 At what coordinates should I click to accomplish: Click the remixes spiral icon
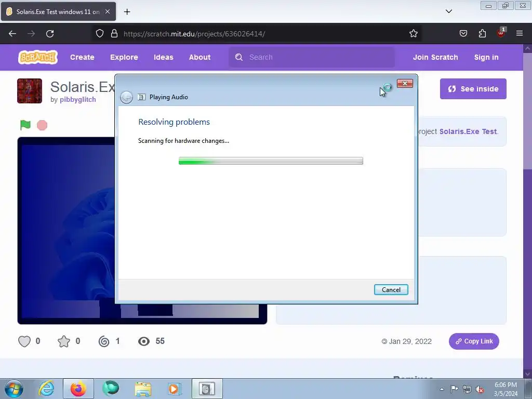click(x=104, y=341)
